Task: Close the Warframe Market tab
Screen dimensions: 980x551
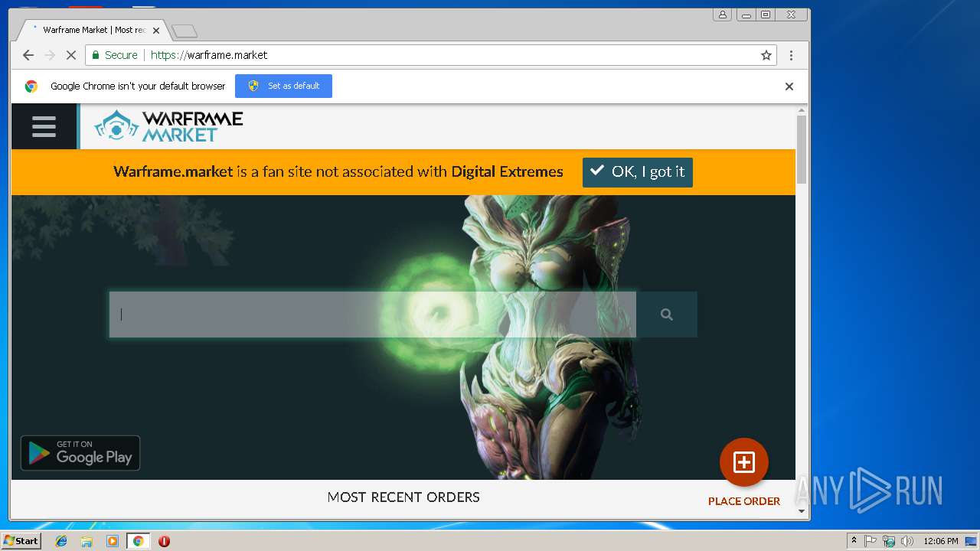Action: (156, 31)
